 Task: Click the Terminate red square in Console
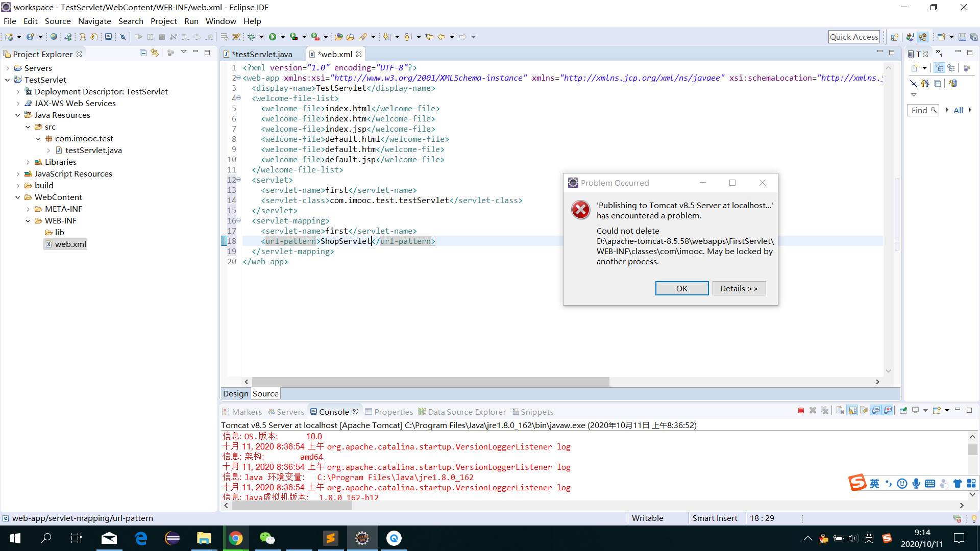pos(801,411)
